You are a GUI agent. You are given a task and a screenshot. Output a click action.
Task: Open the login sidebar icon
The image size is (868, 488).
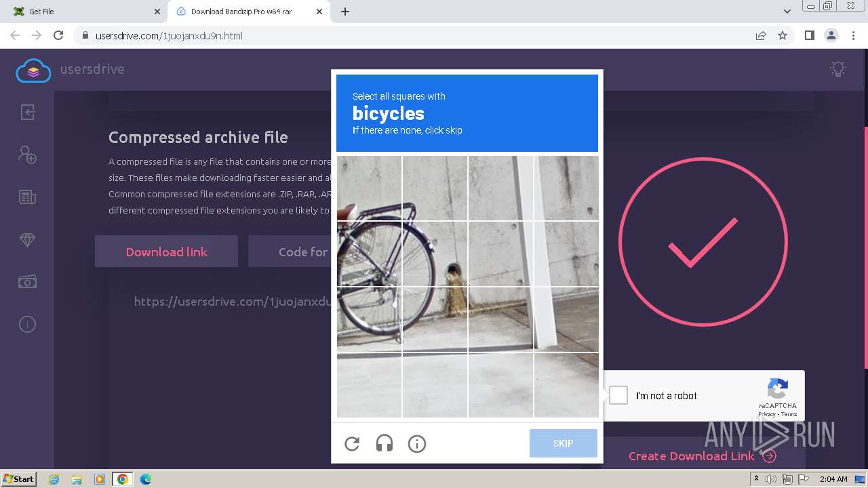tap(27, 112)
